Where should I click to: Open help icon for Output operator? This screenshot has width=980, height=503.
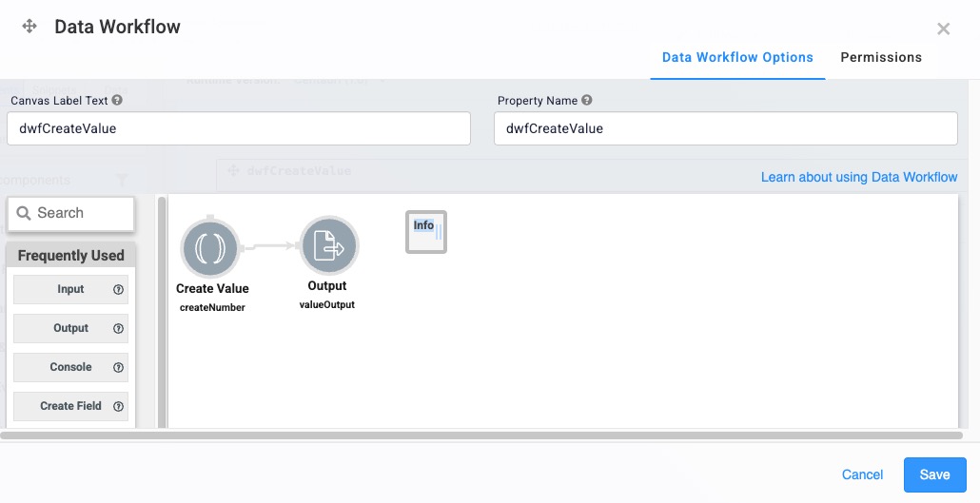coord(118,328)
